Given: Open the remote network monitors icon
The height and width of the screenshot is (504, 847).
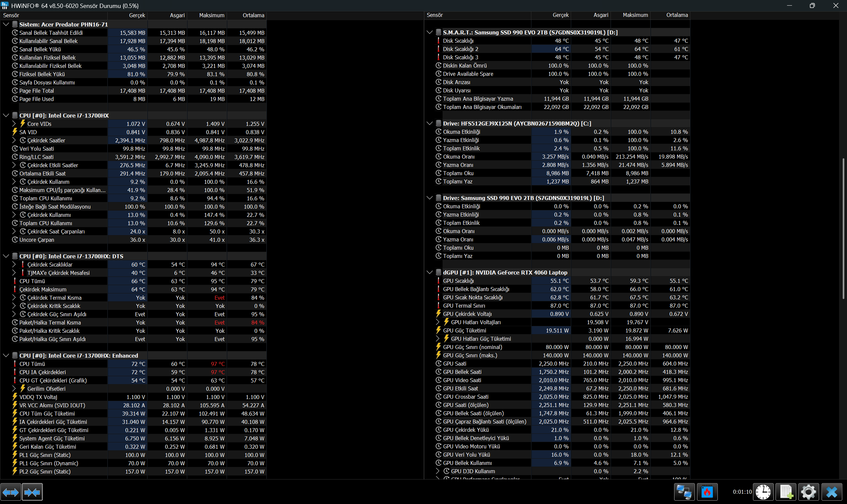Looking at the screenshot, I should click(684, 492).
